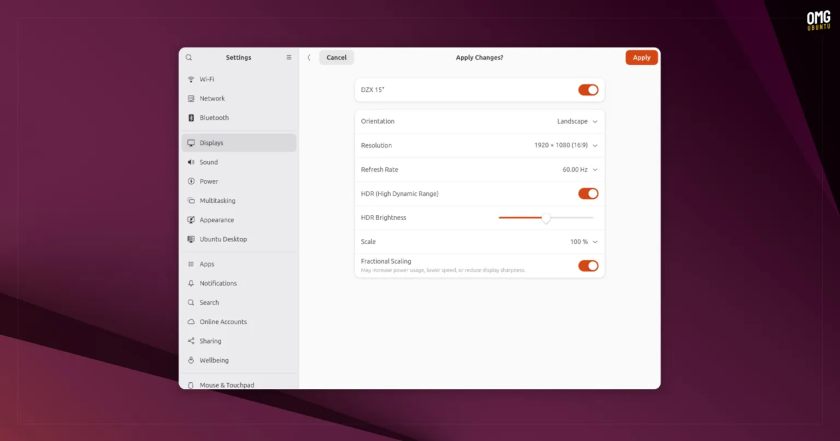Open the Orientation Landscape dropdown
Screen dimensions: 840x441
(577, 122)
